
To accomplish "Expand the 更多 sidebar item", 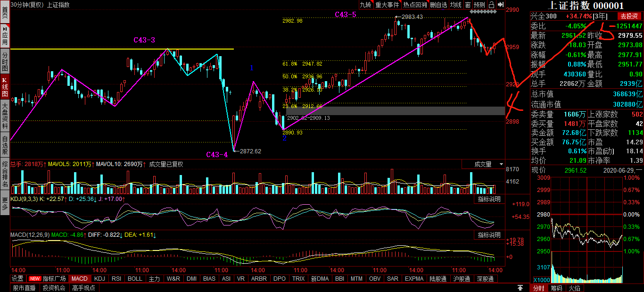I will 5,204.
